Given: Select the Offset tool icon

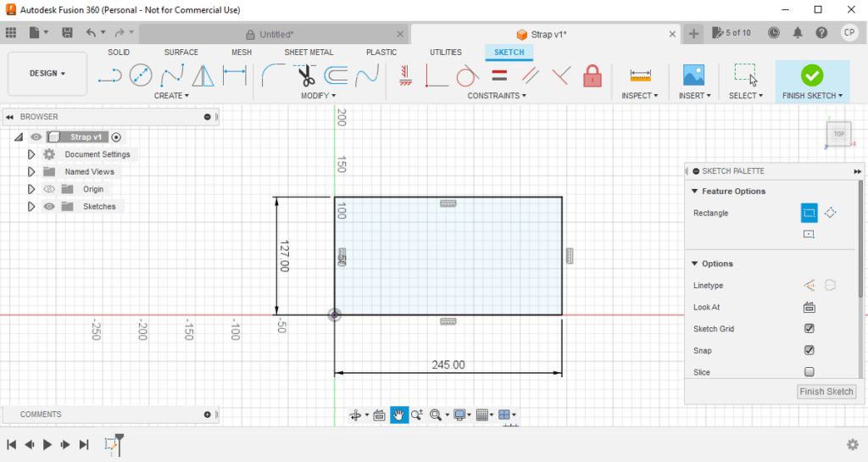Looking at the screenshot, I should pos(336,76).
